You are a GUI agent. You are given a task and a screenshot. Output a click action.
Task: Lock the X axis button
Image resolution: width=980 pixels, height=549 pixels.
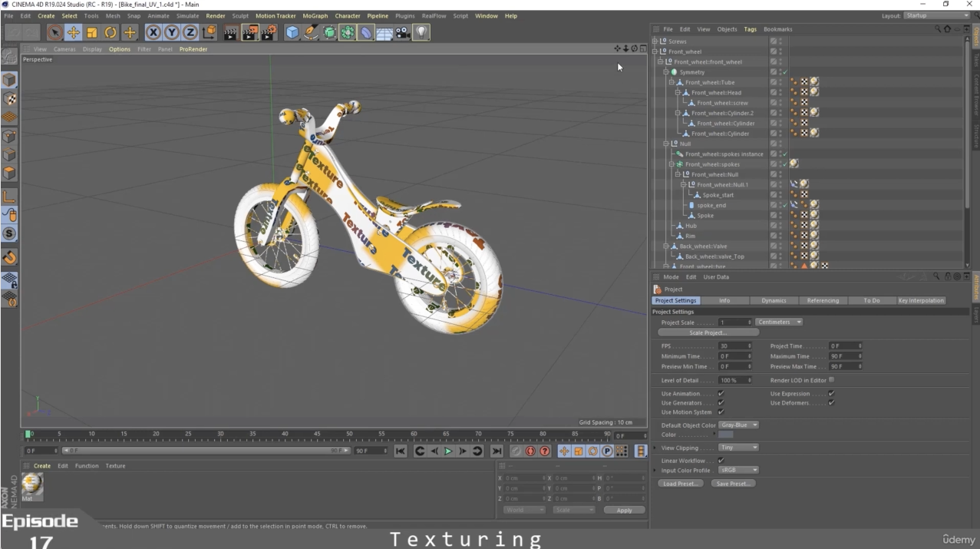(152, 31)
